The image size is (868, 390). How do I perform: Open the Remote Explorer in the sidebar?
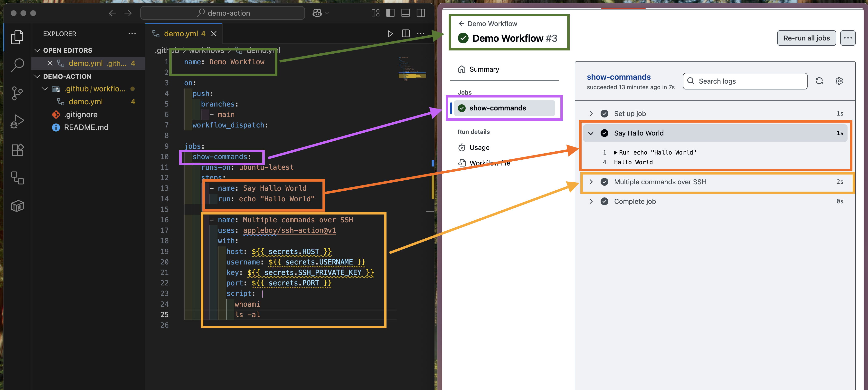(x=17, y=178)
